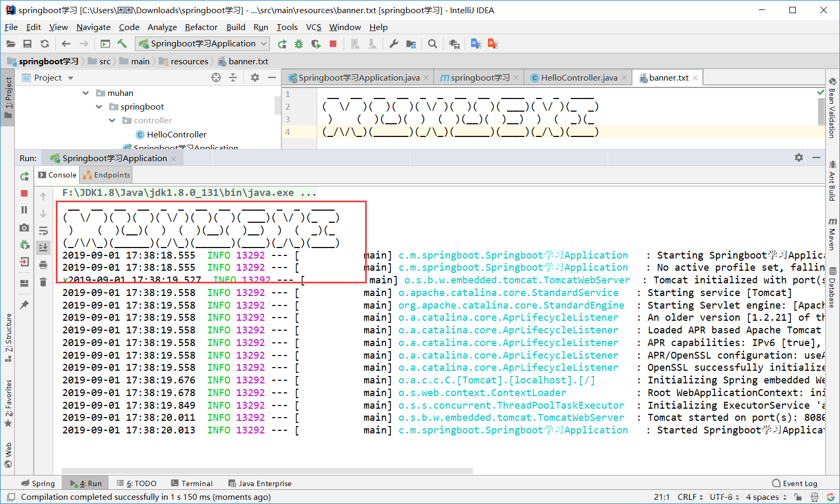840x504 pixels.
Task: Open the Terminal tool window
Action: (x=192, y=483)
